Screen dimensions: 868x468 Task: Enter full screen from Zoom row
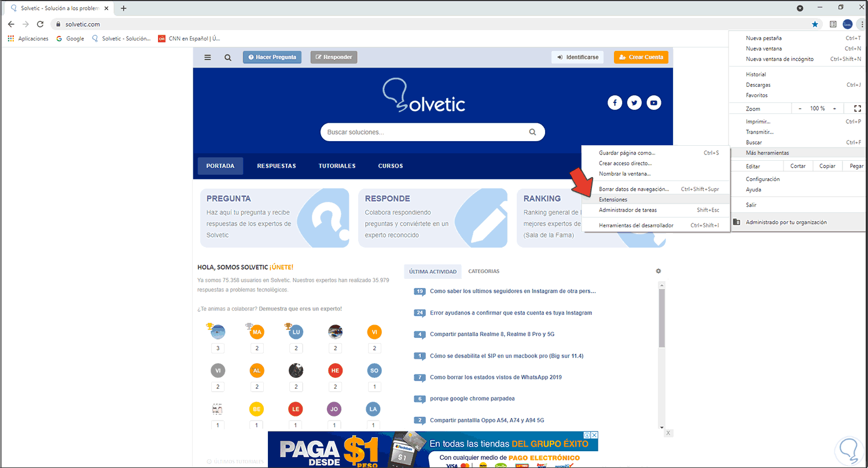[857, 108]
